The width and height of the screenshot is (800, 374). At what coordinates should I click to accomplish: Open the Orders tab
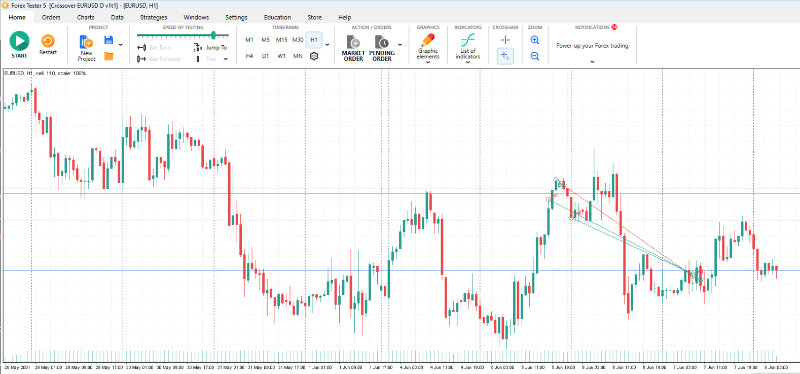click(51, 17)
